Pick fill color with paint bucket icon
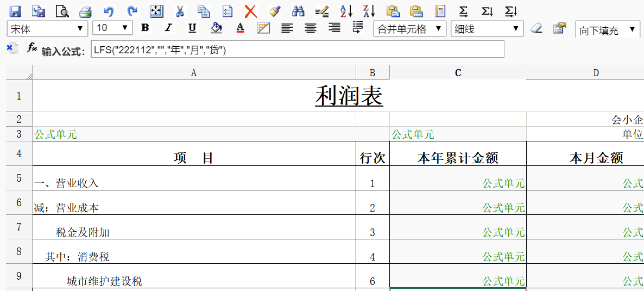Image resolution: width=644 pixels, height=291 pixels. 216,28
